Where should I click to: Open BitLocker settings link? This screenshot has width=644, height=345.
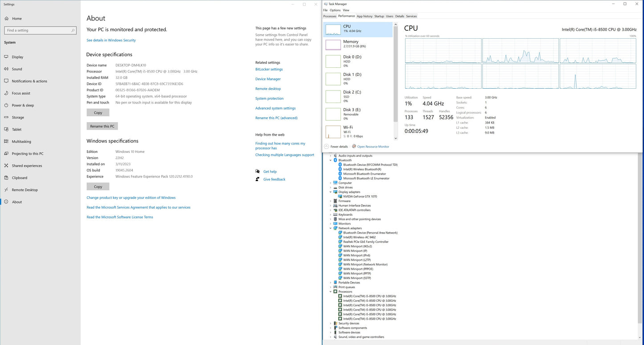click(x=269, y=70)
